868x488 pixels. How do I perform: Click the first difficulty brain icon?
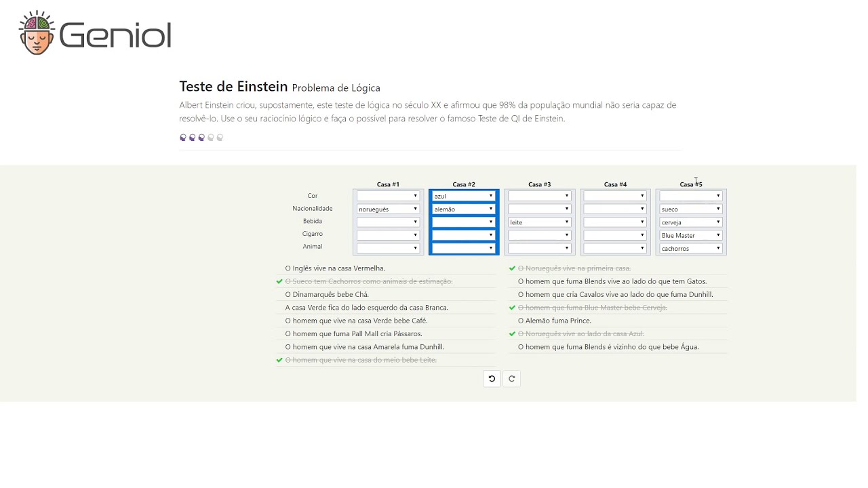pyautogui.click(x=183, y=138)
